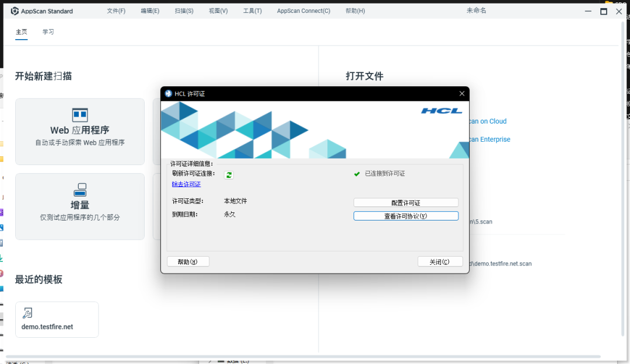Minimize the AppScan Standard window

588,11
